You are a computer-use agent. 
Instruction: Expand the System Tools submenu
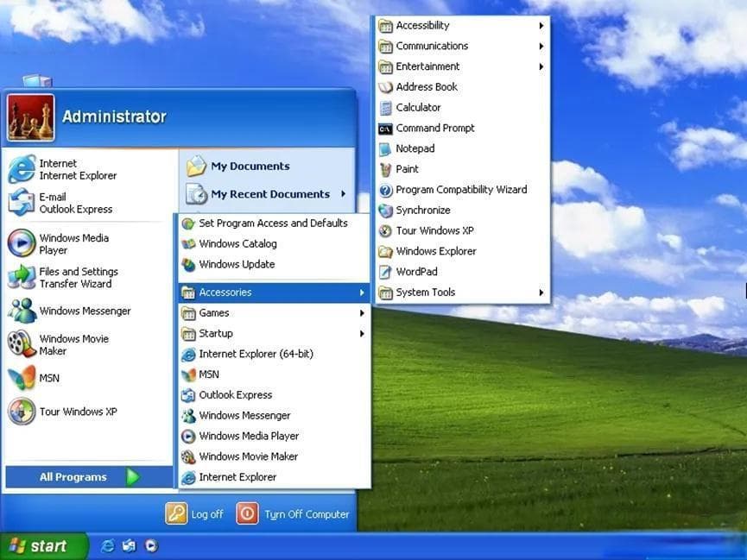click(x=463, y=293)
